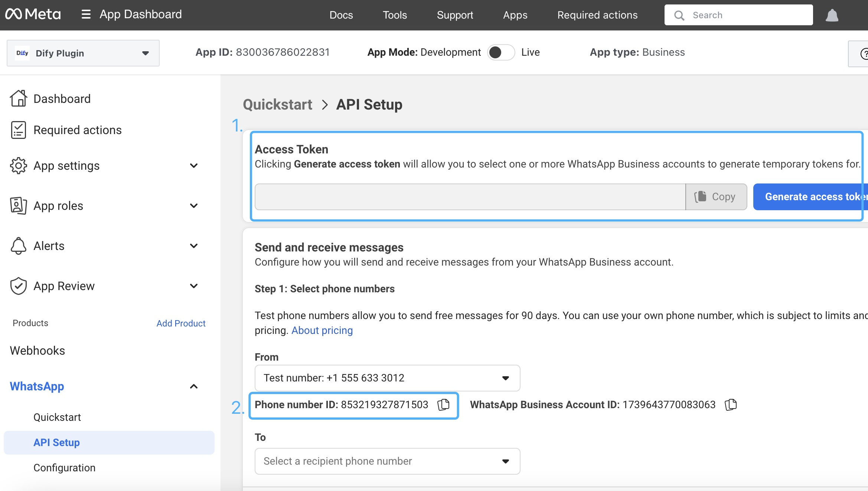Click the Meta logo
Screen dimensions: 868x491
pos(33,14)
